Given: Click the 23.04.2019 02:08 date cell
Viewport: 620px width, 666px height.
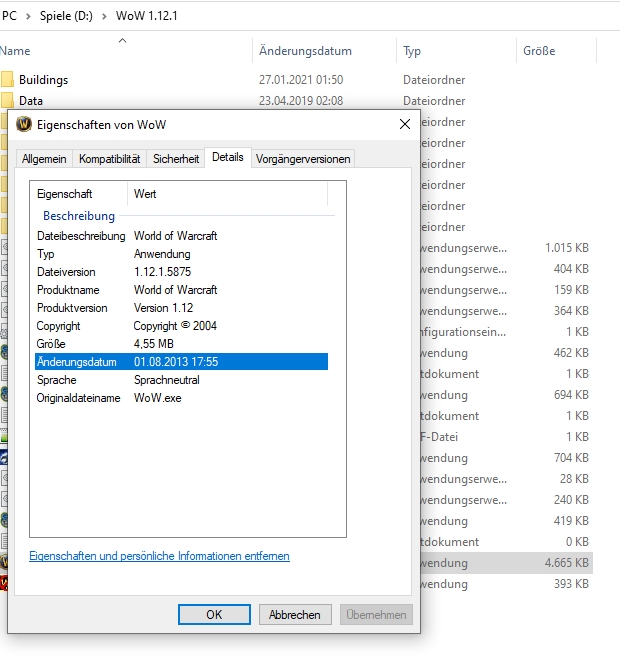Looking at the screenshot, I should [301, 101].
